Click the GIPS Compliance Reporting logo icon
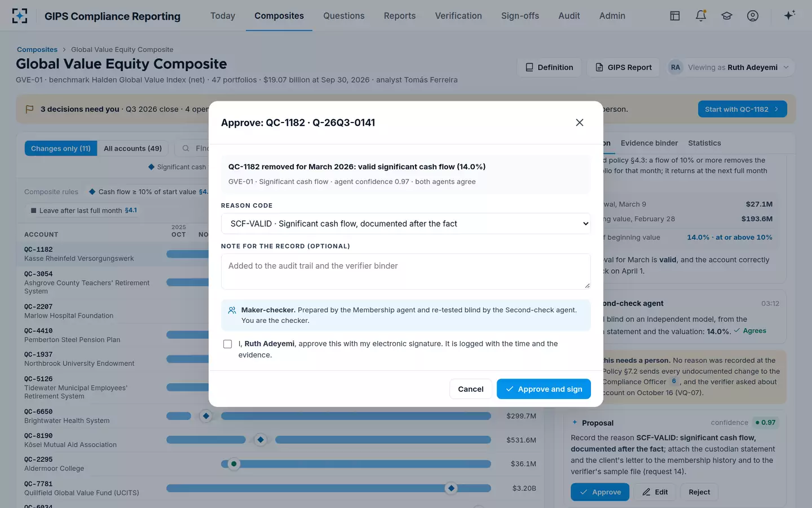 click(20, 16)
